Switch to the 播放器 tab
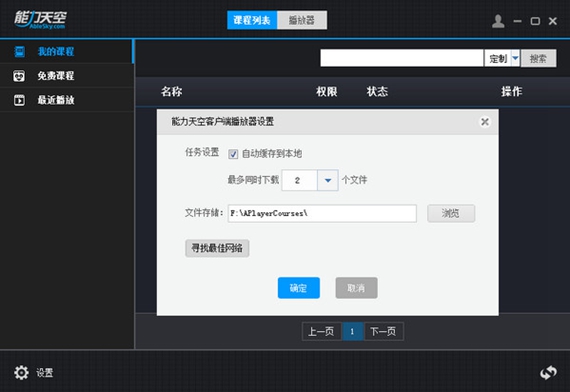Screen dimensions: 570x392 coord(302,20)
